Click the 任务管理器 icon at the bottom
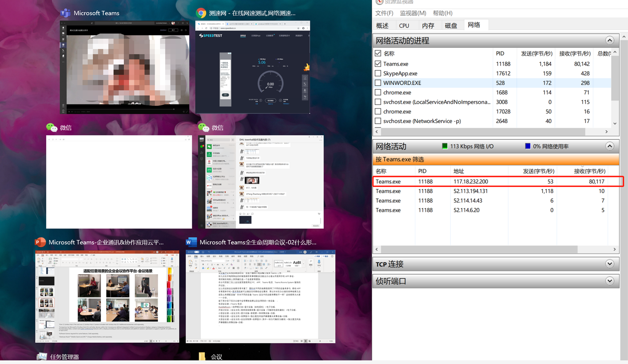Screen dimensions: 628x364 pyautogui.click(x=42, y=356)
